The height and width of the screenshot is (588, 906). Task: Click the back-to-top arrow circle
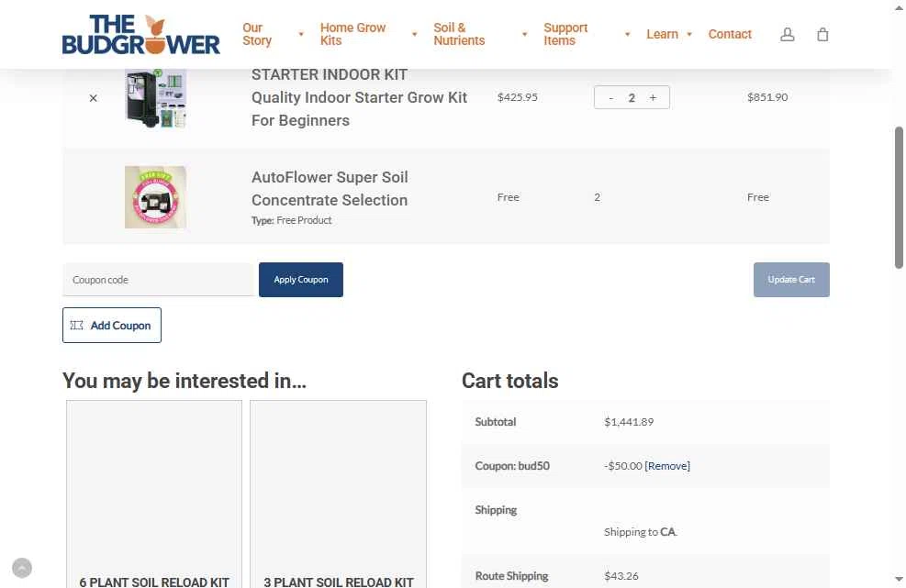click(22, 568)
